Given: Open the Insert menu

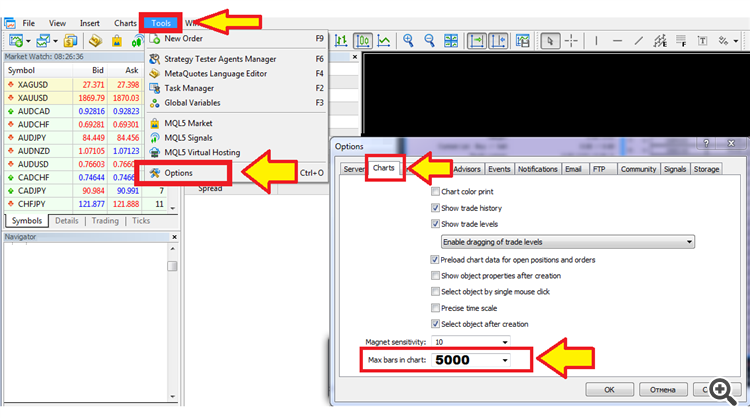Looking at the screenshot, I should pyautogui.click(x=89, y=23).
